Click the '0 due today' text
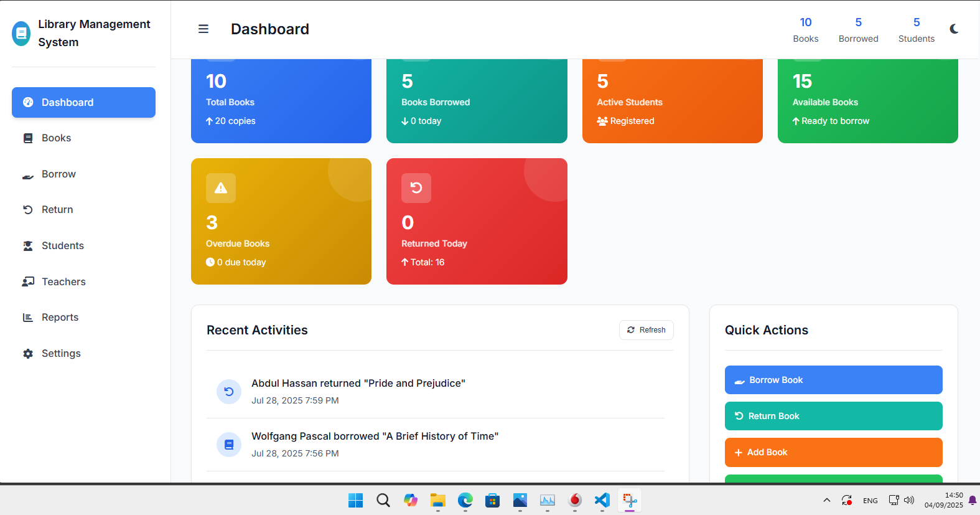 pos(241,262)
